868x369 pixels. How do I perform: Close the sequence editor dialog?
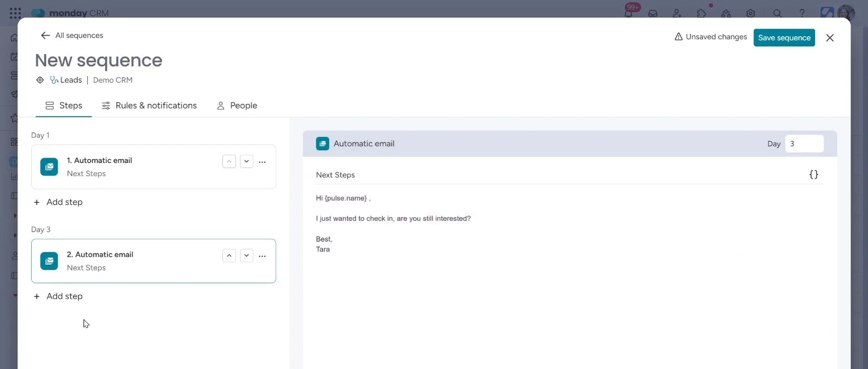coord(830,38)
